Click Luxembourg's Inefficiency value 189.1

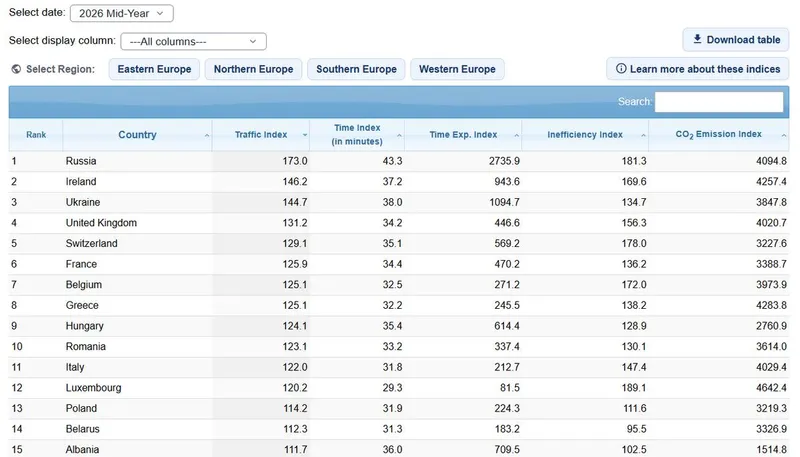tap(634, 388)
